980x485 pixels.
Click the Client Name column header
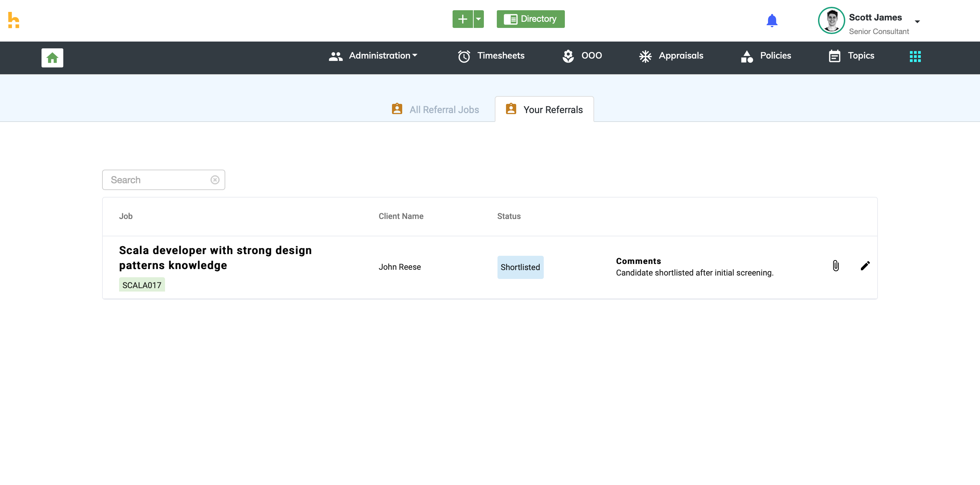[401, 216]
